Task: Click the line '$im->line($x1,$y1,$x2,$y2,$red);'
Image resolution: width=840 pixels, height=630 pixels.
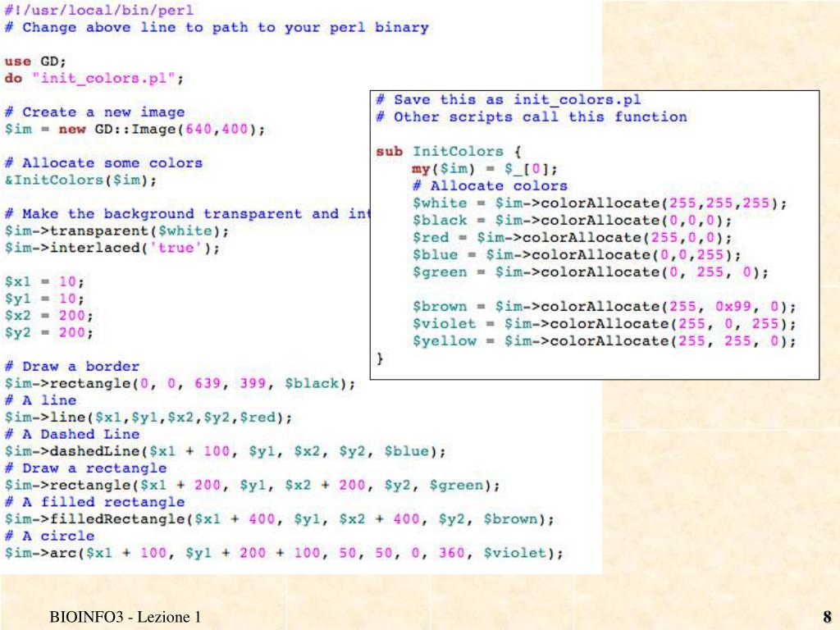Action: (148, 418)
